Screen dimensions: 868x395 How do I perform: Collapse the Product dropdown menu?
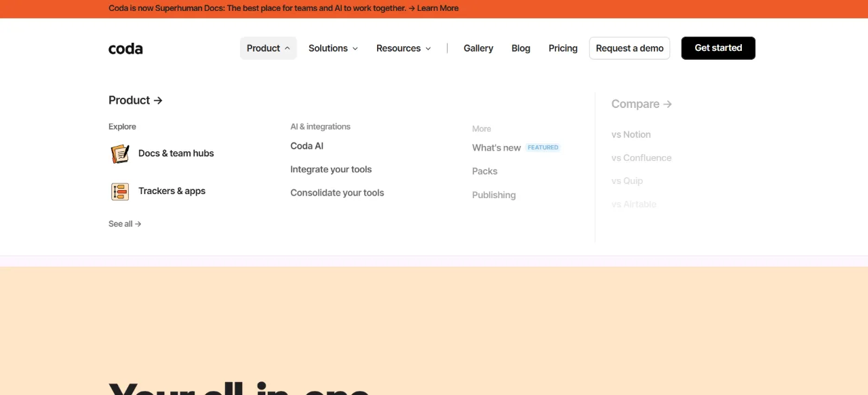tap(269, 48)
